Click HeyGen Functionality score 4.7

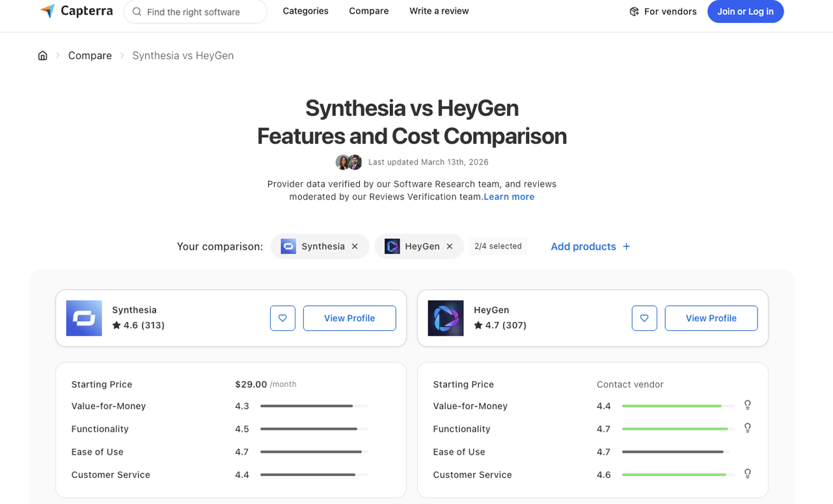[x=604, y=429]
